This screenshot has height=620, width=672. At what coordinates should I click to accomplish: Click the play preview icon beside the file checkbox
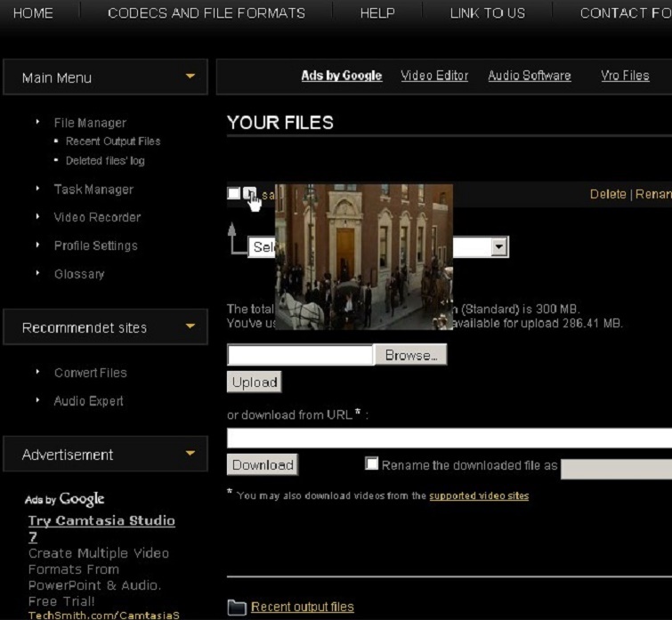tap(249, 193)
